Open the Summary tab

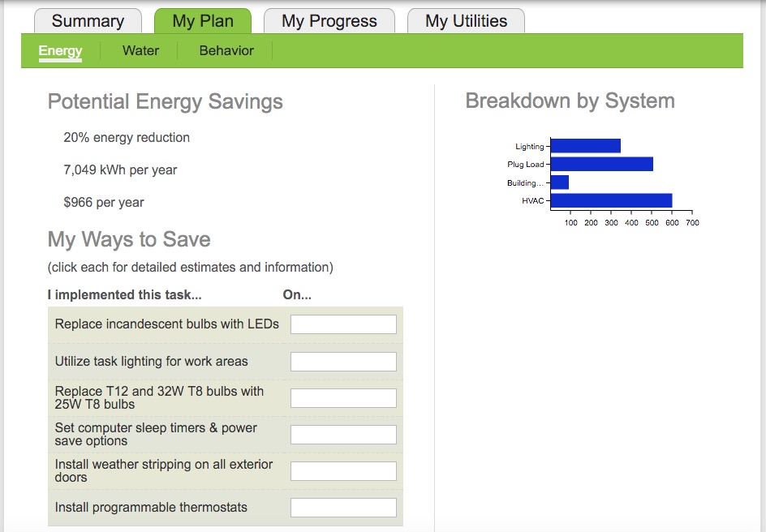88,21
